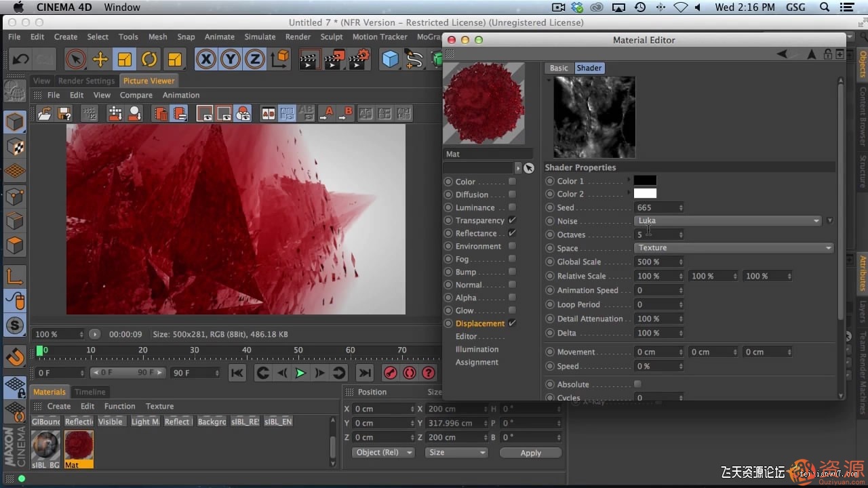Select the Move tool
The image size is (868, 488).
point(100,59)
